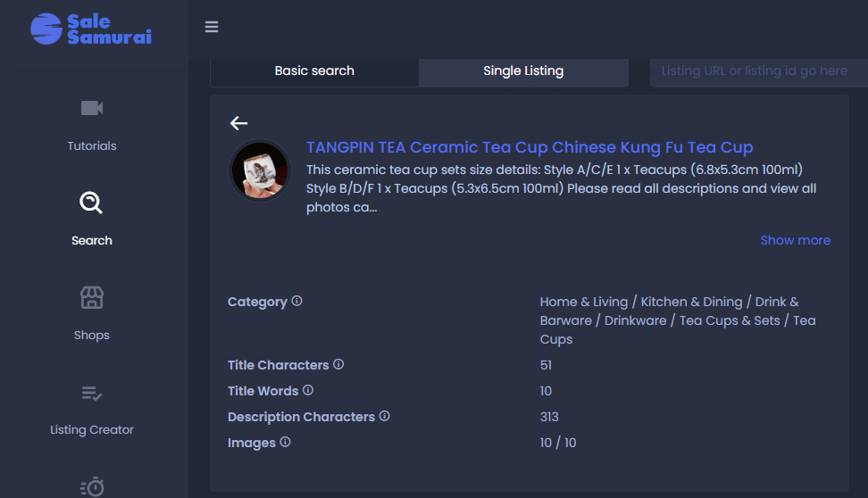Switch to the Basic search tab
This screenshot has height=498, width=868.
point(314,71)
